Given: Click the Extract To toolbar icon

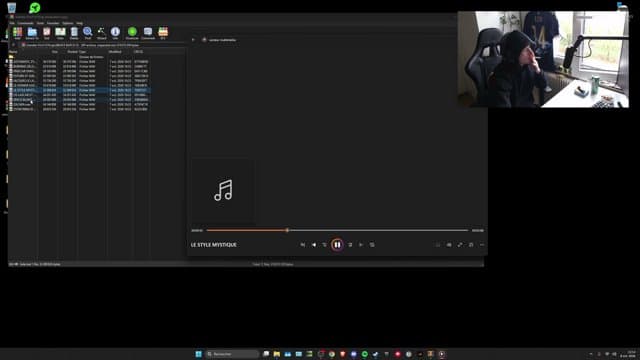Looking at the screenshot, I should coord(32,33).
